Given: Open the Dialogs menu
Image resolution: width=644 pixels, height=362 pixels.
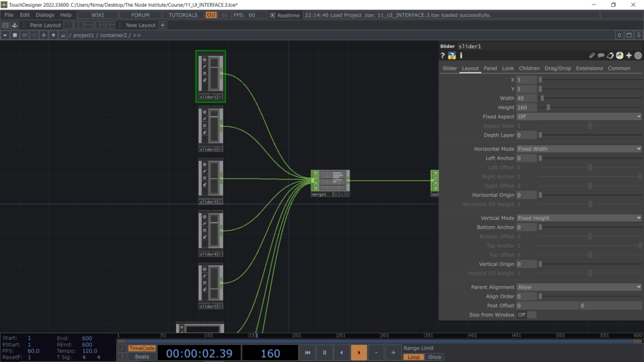Looking at the screenshot, I should pyautogui.click(x=45, y=15).
